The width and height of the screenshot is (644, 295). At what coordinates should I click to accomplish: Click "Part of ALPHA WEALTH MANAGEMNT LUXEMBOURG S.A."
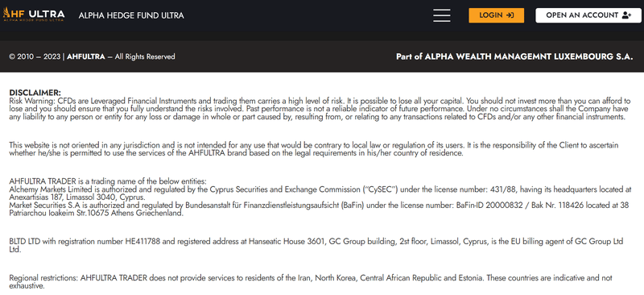click(x=514, y=56)
